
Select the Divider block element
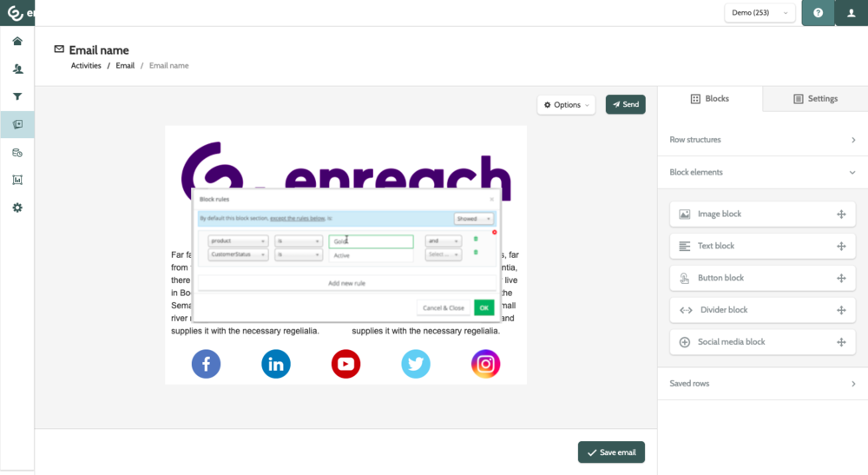(763, 310)
